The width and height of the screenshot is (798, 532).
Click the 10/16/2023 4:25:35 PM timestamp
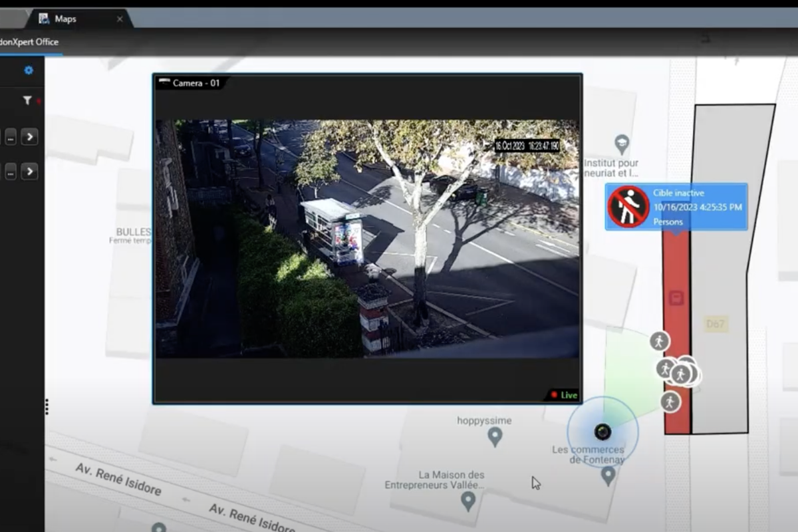click(698, 207)
